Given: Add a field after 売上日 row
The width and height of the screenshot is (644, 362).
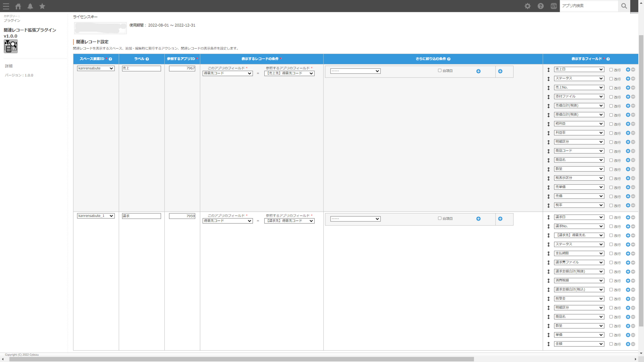Looking at the screenshot, I should click(x=628, y=69).
